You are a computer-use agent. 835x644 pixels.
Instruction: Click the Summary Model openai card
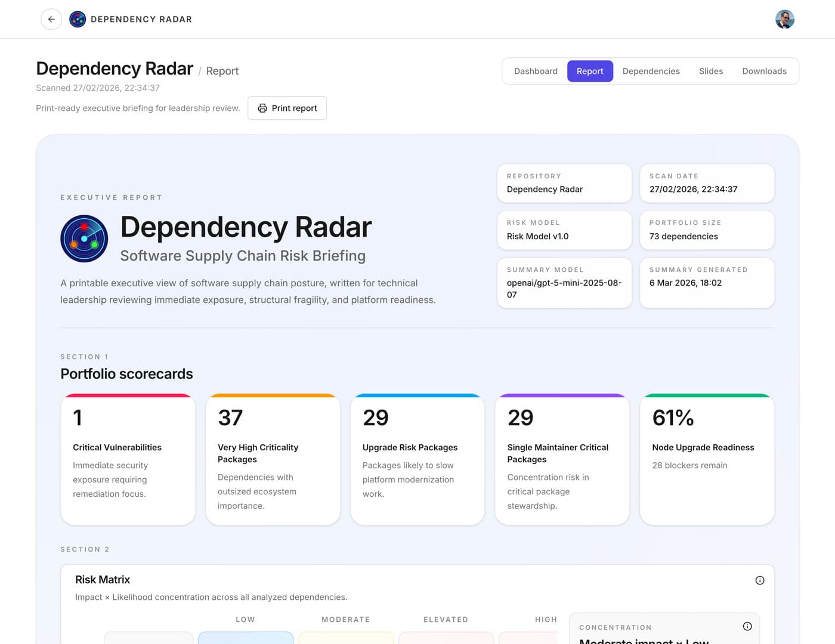click(564, 283)
